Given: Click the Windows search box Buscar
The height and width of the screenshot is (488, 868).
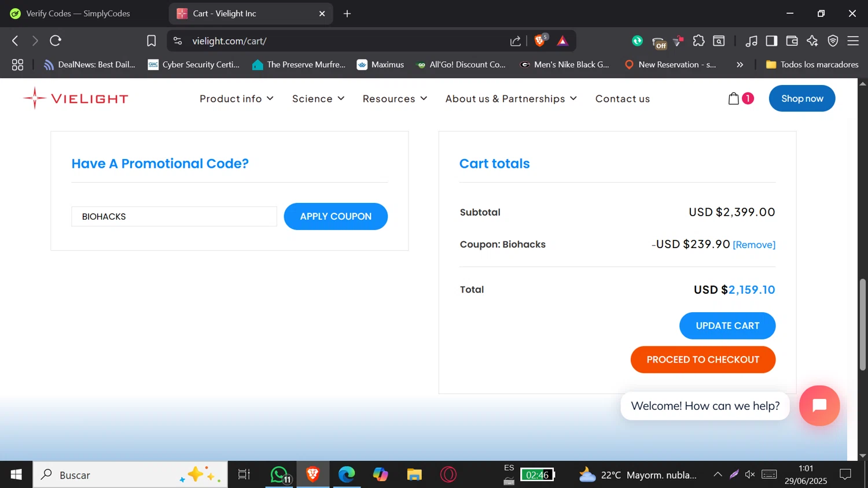Looking at the screenshot, I should click(130, 475).
